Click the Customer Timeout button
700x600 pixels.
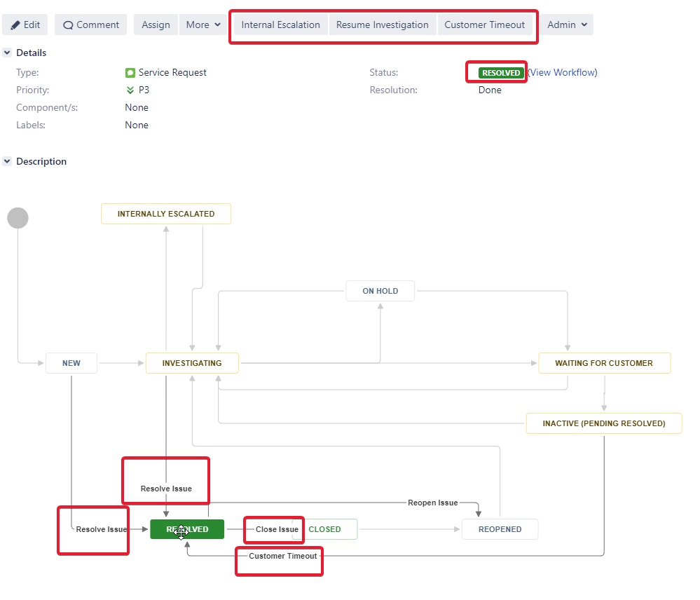(x=484, y=25)
